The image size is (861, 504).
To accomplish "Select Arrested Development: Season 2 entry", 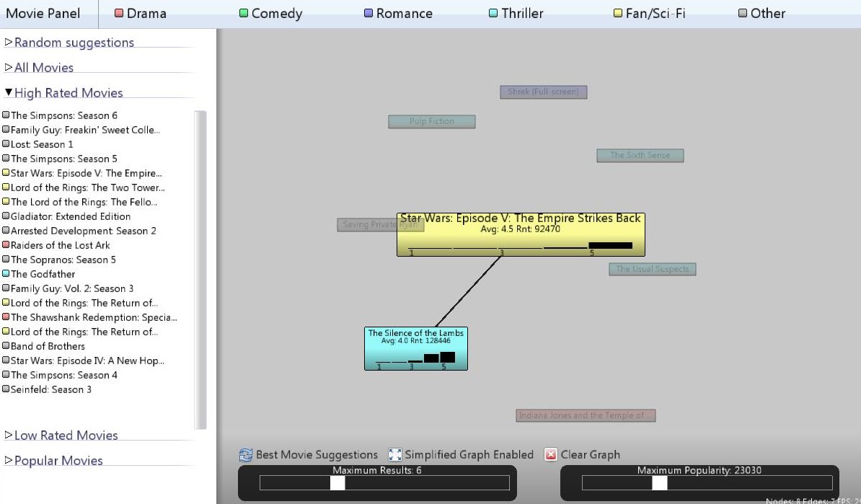I will [x=79, y=231].
